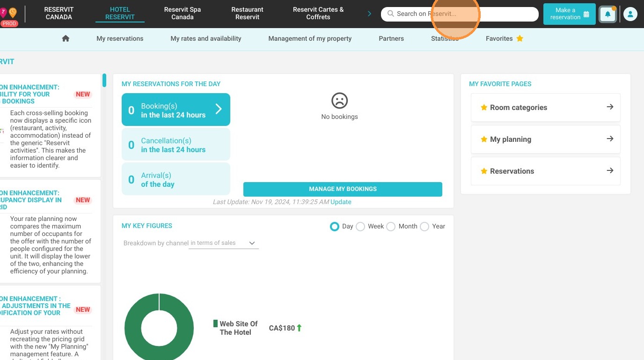Open the home icon in navigation bar
644x360 pixels.
pyautogui.click(x=66, y=38)
